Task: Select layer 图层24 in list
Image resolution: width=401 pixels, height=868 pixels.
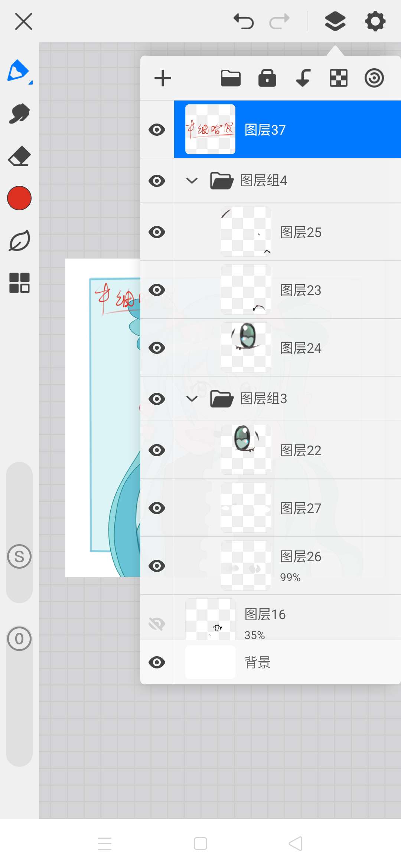Action: pyautogui.click(x=287, y=348)
